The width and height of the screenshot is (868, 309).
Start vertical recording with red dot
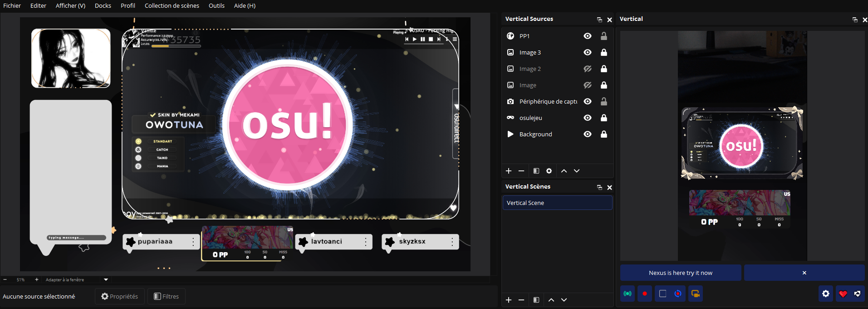tap(645, 294)
